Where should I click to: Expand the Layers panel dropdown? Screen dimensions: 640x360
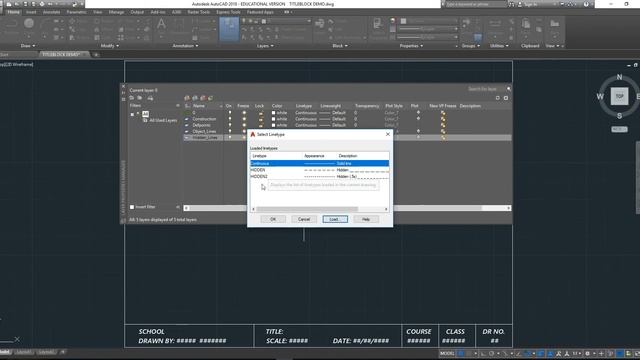pyautogui.click(x=265, y=46)
